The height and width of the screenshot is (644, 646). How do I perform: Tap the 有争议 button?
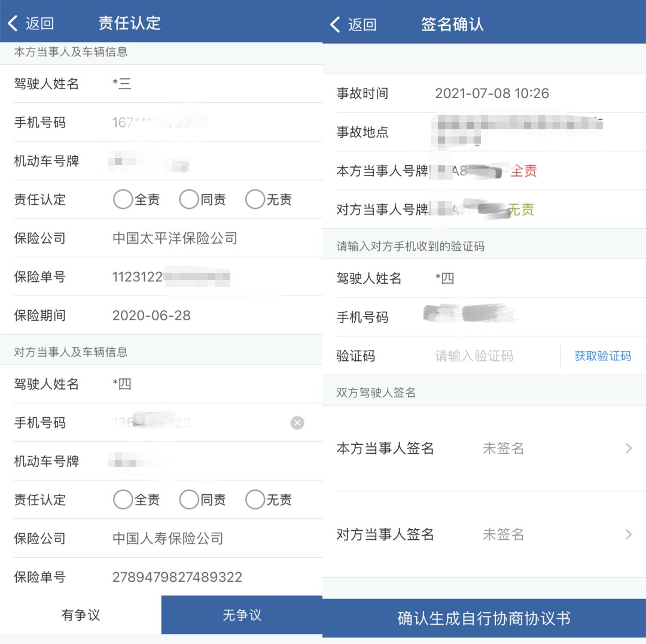81,615
